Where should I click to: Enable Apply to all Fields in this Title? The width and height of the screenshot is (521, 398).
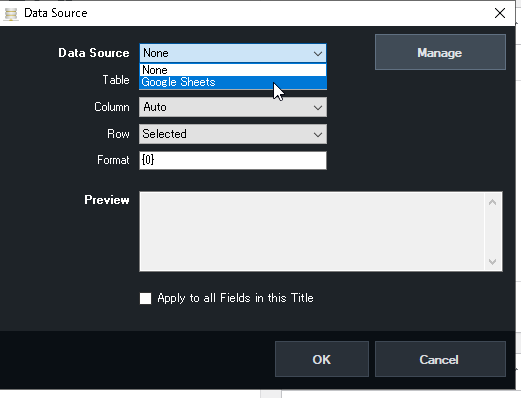(145, 298)
